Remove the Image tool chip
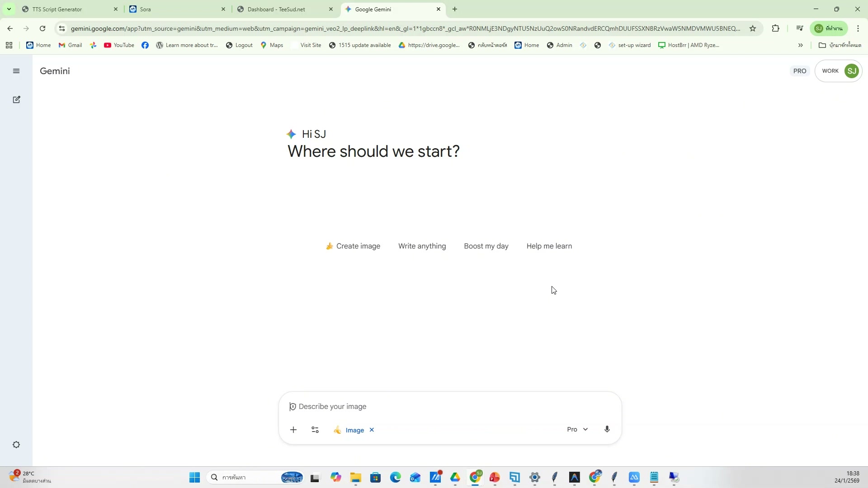This screenshot has height=488, width=868. (x=372, y=430)
